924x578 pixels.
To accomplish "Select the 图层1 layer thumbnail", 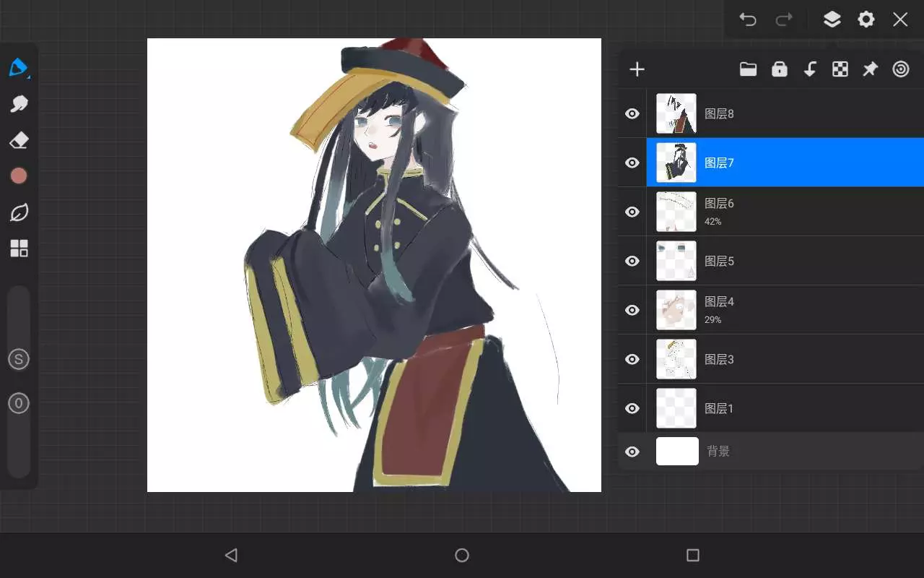I will tap(676, 408).
